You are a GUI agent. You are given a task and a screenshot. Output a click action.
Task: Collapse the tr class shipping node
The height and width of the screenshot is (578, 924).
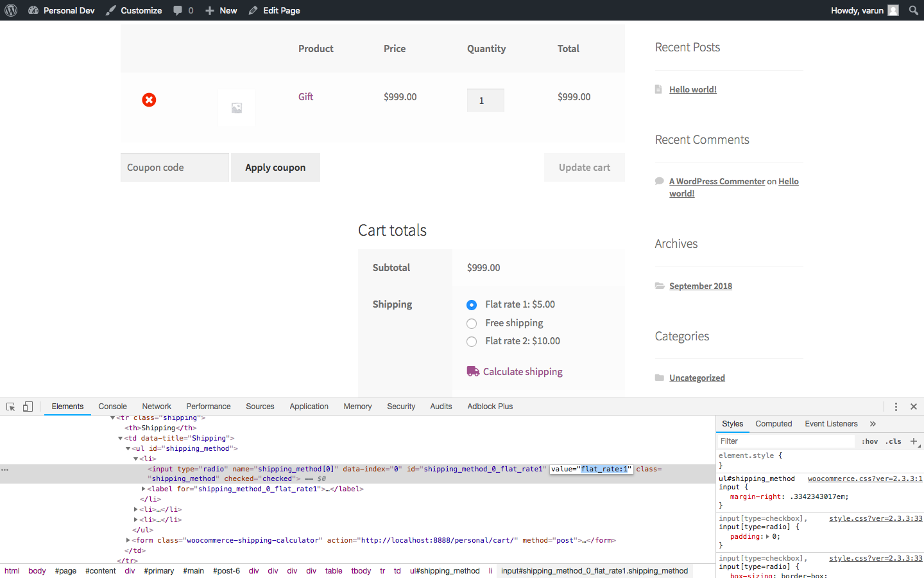click(x=112, y=418)
